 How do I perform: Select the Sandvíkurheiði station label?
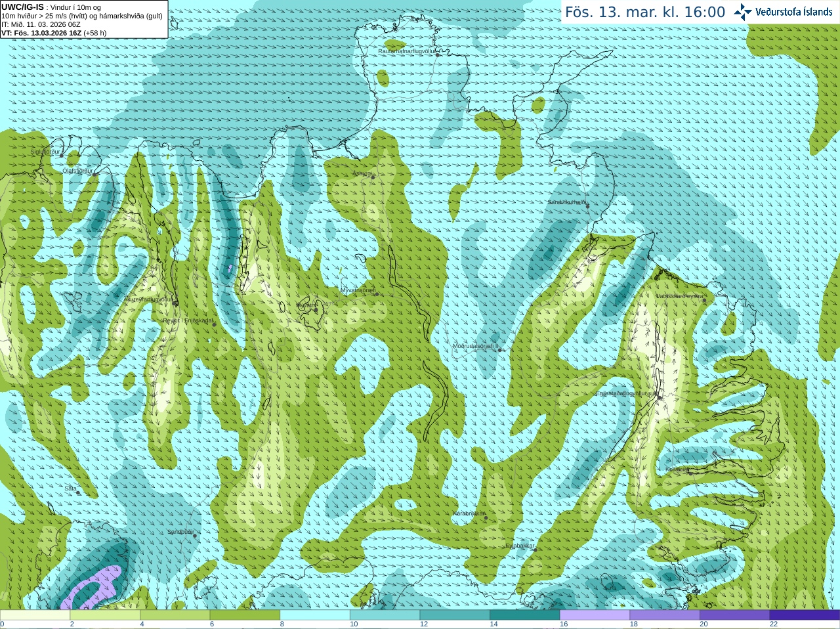567,202
